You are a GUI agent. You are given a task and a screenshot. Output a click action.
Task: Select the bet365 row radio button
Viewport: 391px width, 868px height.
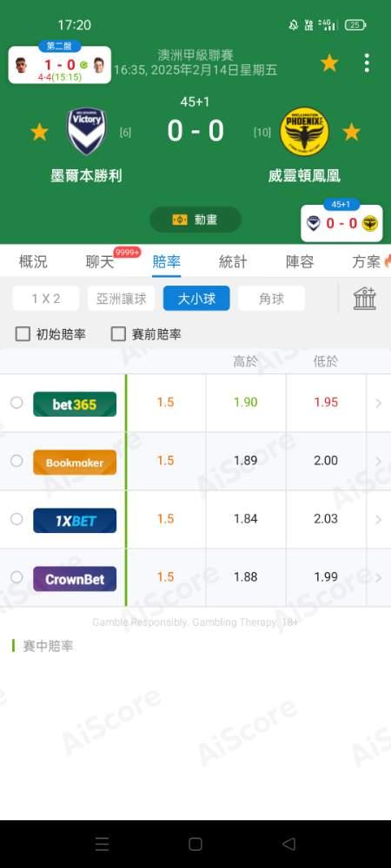17,403
